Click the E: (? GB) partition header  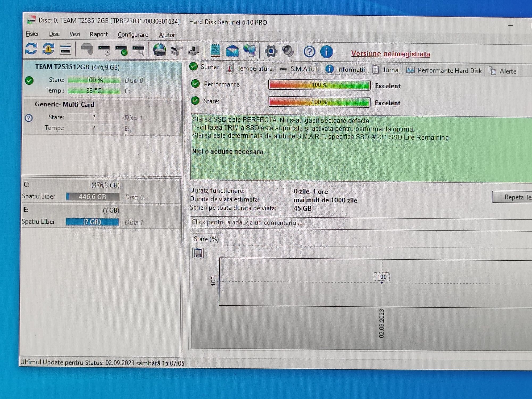pyautogui.click(x=101, y=210)
